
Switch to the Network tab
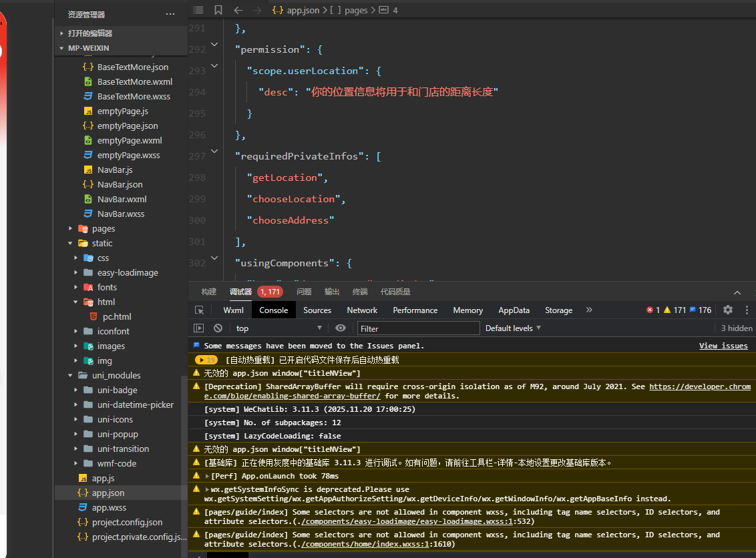(362, 310)
